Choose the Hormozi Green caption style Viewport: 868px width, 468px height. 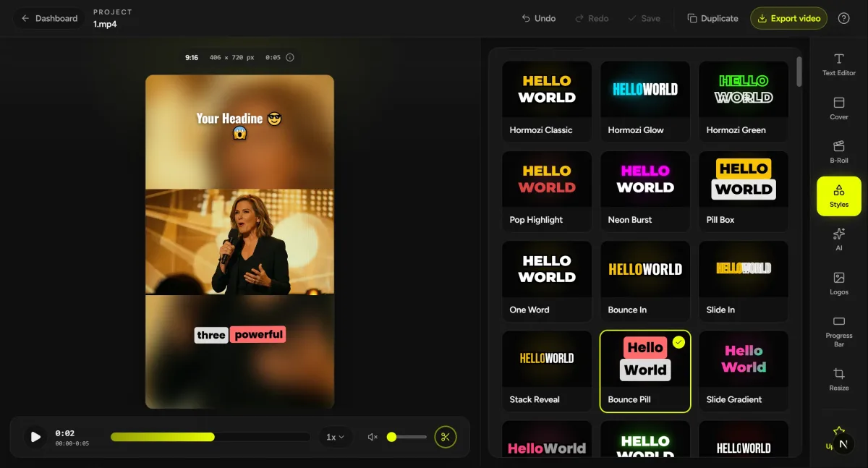coord(744,101)
